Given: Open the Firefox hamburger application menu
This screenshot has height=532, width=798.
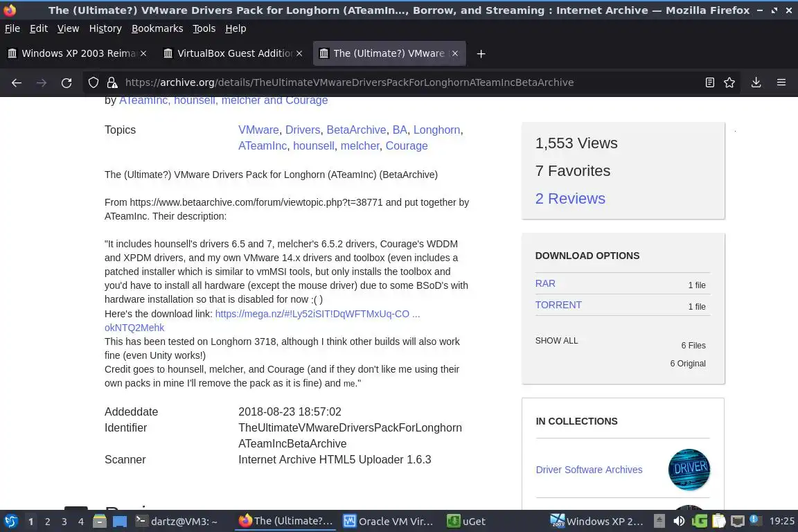Looking at the screenshot, I should pyautogui.click(x=781, y=82).
